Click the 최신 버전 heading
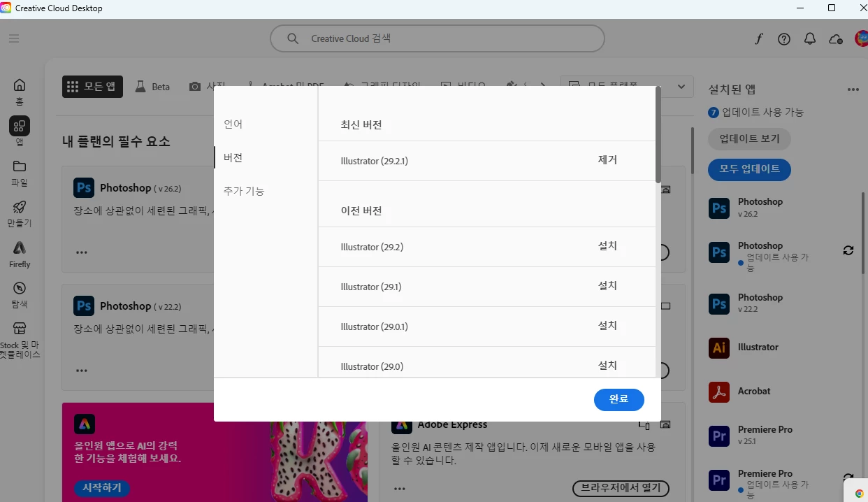Image resolution: width=868 pixels, height=502 pixels. [x=361, y=124]
